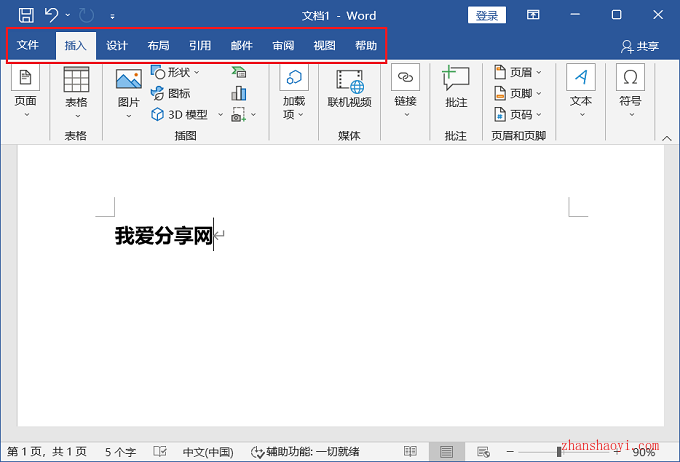
Task: Expand the 图片 dropdown chevron
Action: (x=129, y=116)
